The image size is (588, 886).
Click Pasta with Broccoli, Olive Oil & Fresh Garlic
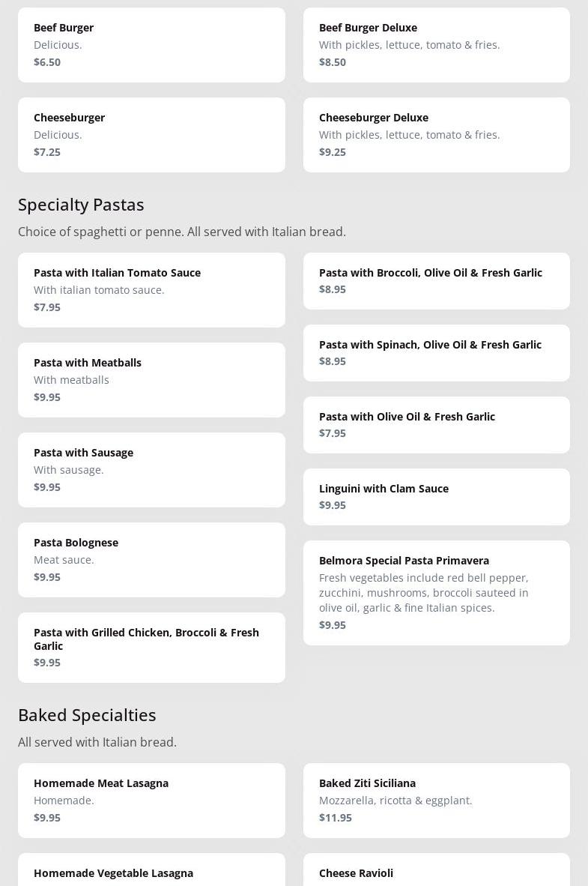point(436,281)
